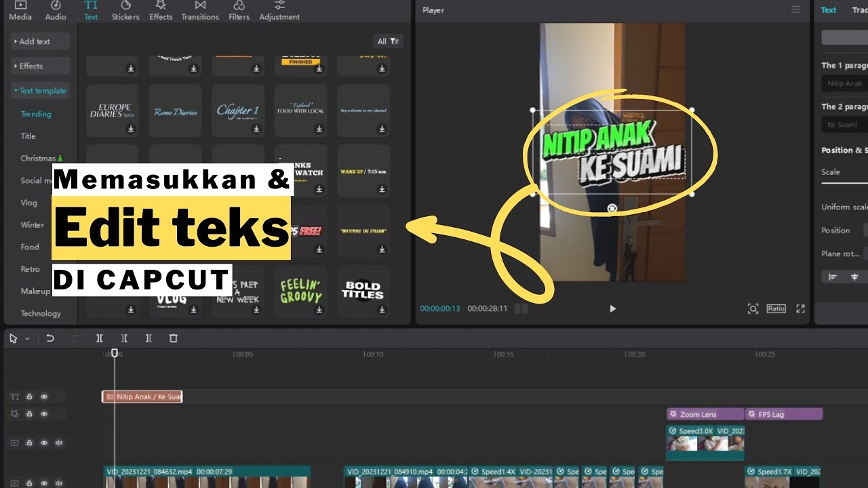Choose the Europe Diaries template thumbnail

[112, 110]
